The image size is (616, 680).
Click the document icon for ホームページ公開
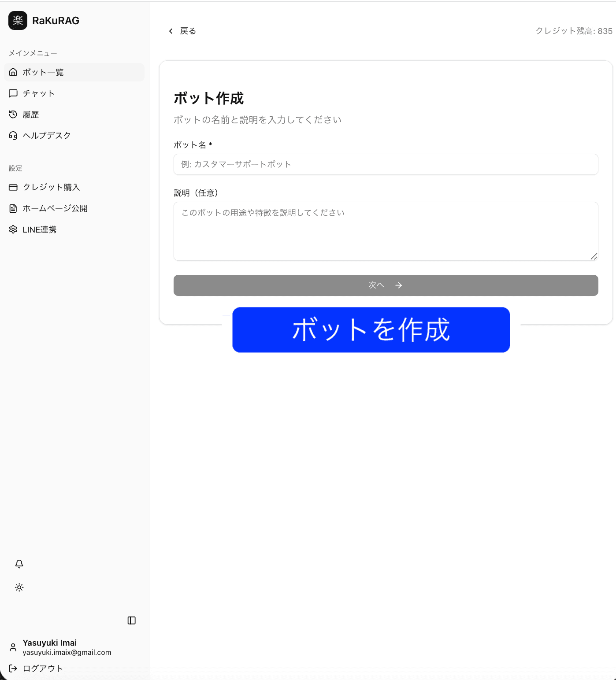(x=13, y=208)
